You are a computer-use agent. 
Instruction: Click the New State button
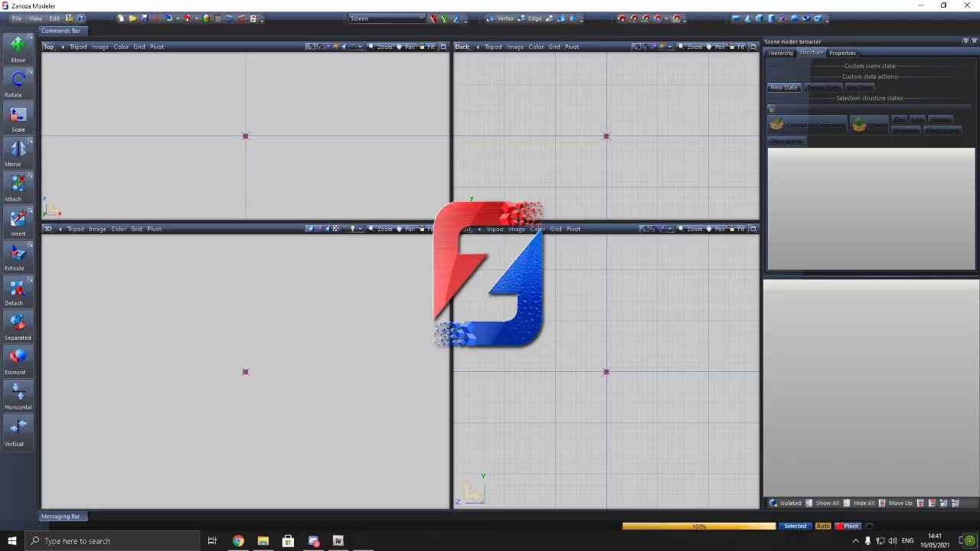[784, 87]
